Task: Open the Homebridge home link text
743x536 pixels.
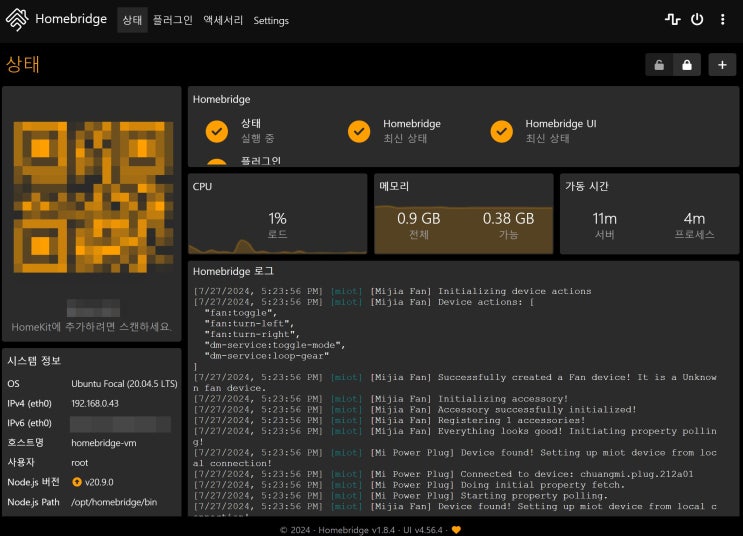Action: click(71, 19)
